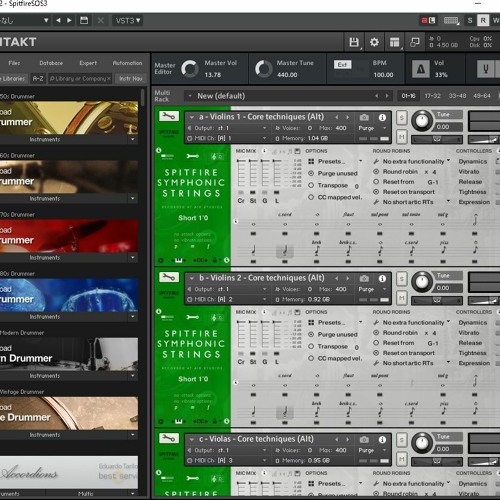This screenshot has width=500, height=500.
Task: Select the first short note articulation in Violins 1
Action: point(253,250)
